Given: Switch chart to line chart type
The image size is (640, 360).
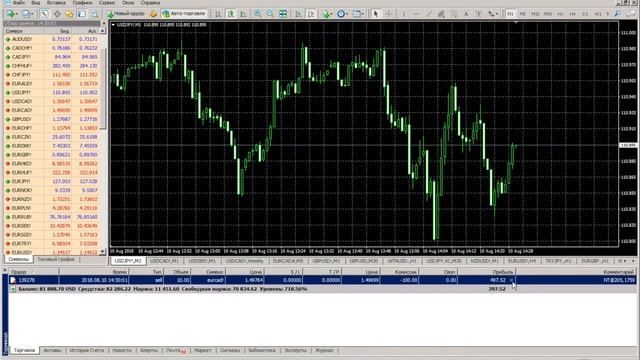Looking at the screenshot, I should 243,14.
